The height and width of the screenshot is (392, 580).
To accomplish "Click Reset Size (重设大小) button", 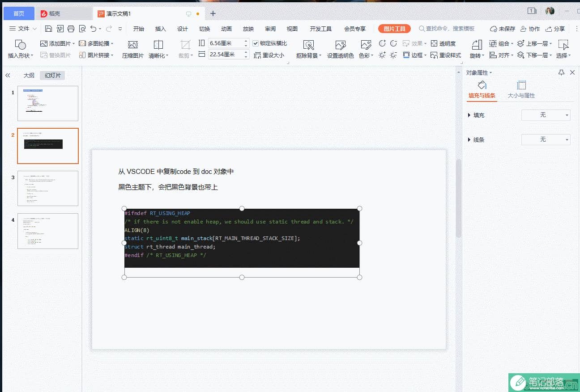I will tap(269, 55).
